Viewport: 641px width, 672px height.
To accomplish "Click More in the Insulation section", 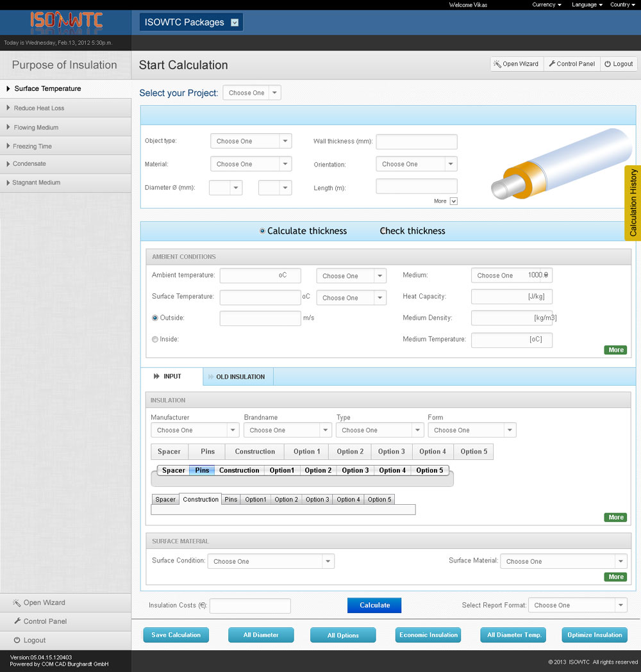I will point(616,517).
